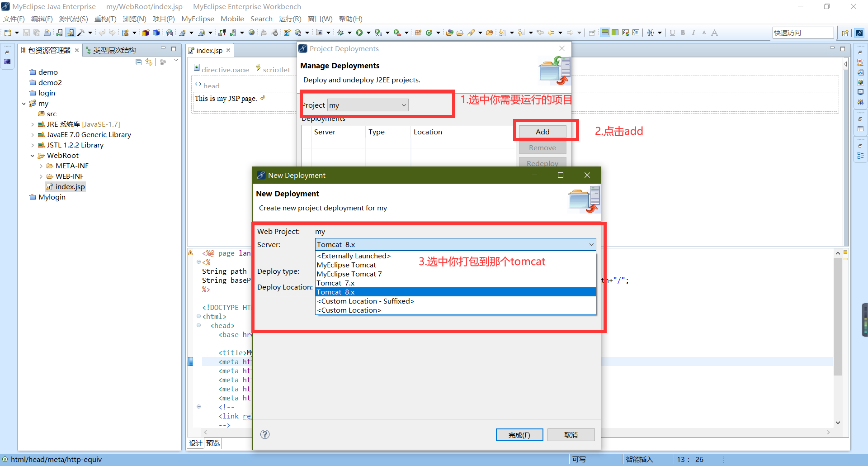
Task: Select MyEclipse Tomcat 7 option
Action: [456, 274]
